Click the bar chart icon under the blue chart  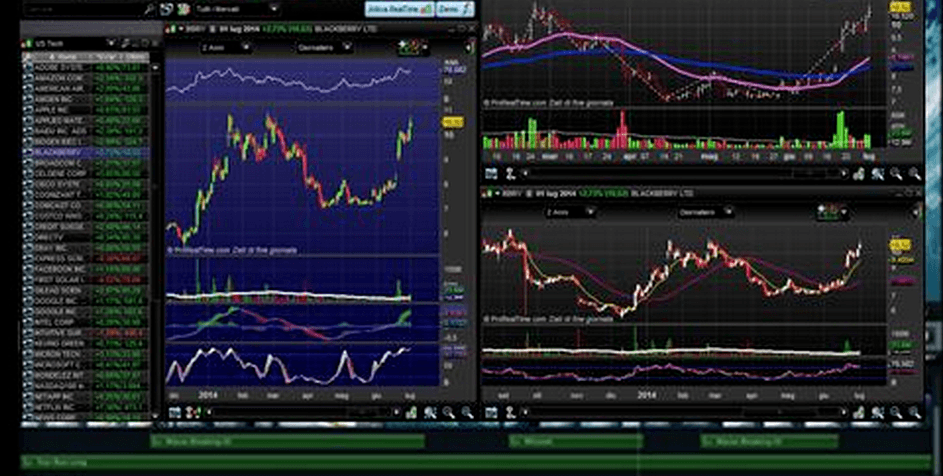(411, 412)
